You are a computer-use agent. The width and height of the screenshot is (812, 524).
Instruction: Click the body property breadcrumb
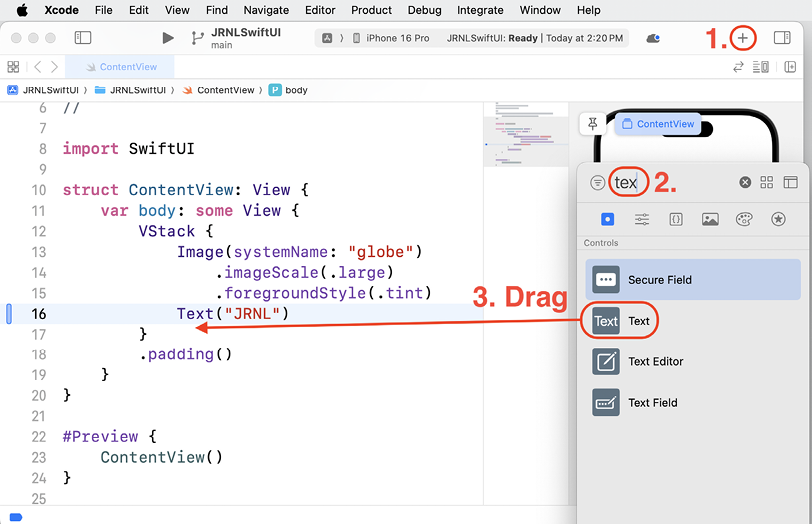pyautogui.click(x=288, y=90)
